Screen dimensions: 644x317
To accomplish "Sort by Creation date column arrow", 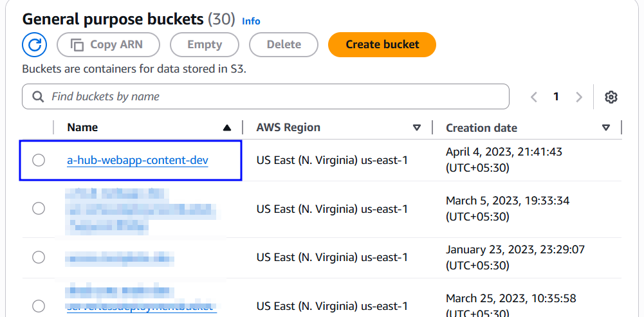I will 606,128.
